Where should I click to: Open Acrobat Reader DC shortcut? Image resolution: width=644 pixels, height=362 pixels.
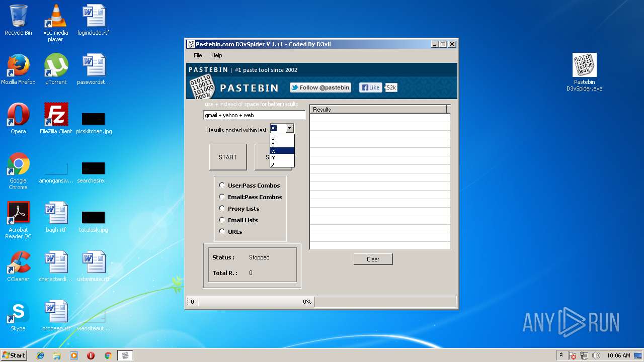(x=18, y=220)
